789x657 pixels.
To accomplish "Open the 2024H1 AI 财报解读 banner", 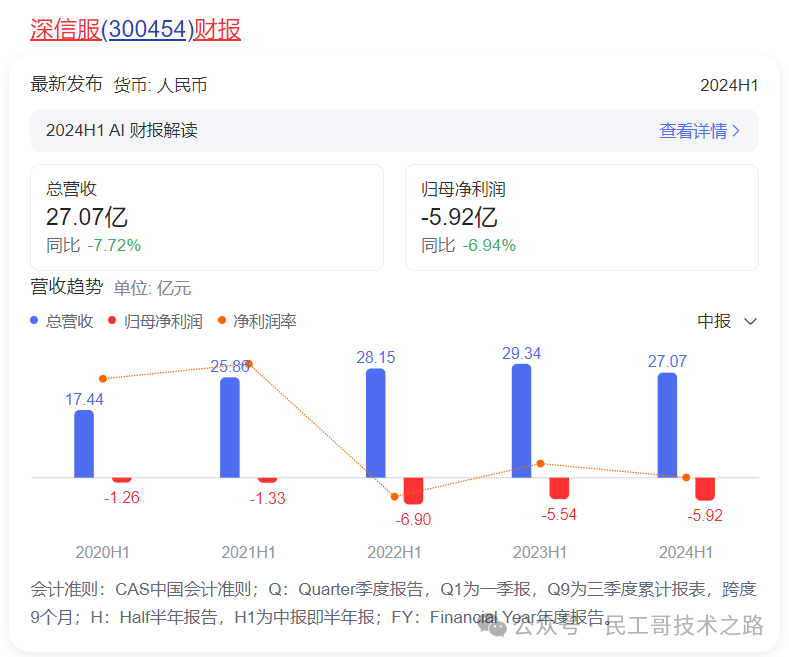I will [394, 131].
